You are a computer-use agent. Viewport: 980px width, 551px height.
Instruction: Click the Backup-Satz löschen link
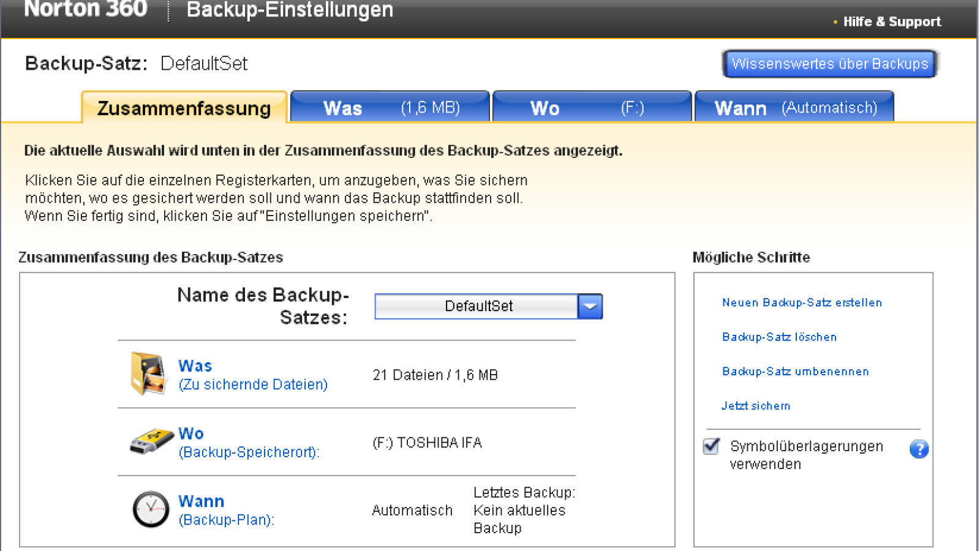(779, 337)
